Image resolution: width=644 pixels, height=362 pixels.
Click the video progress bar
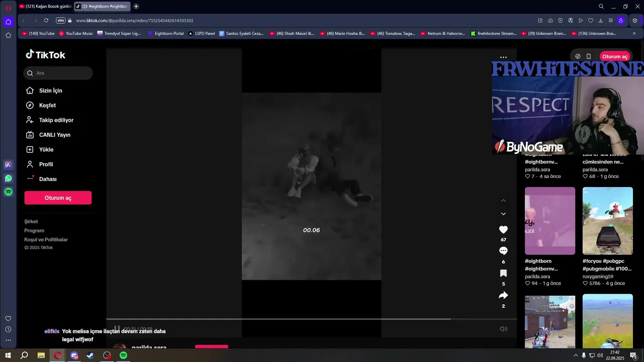311,319
